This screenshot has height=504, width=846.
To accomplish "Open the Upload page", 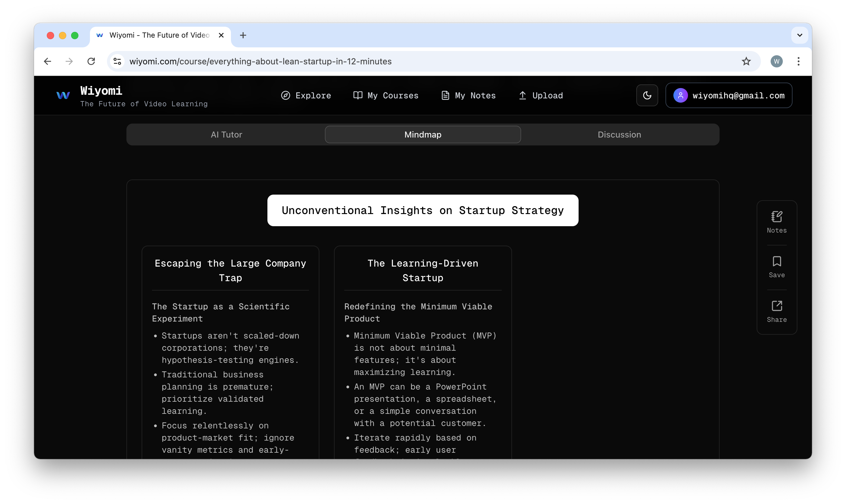I will (541, 95).
